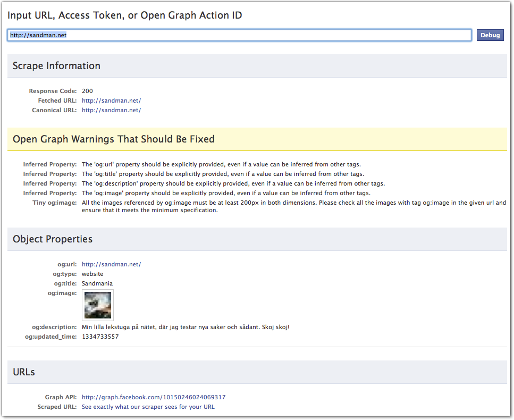
Task: Open the Fetched URL link
Action: 111,100
